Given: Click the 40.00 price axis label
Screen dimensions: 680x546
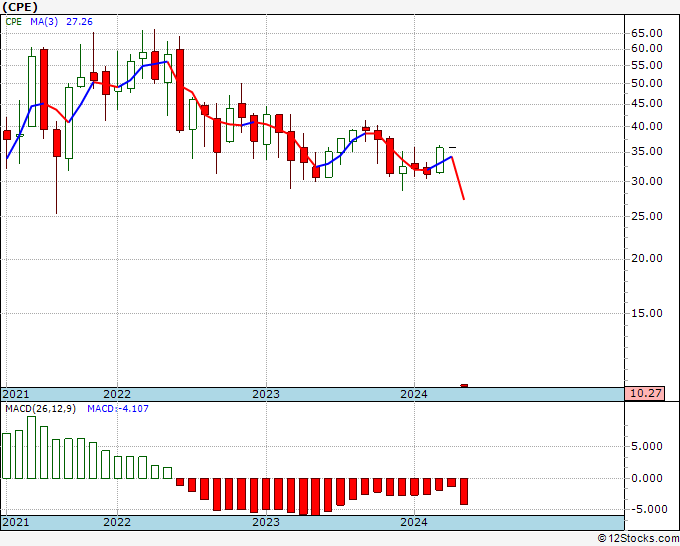Looking at the screenshot, I should coord(647,127).
